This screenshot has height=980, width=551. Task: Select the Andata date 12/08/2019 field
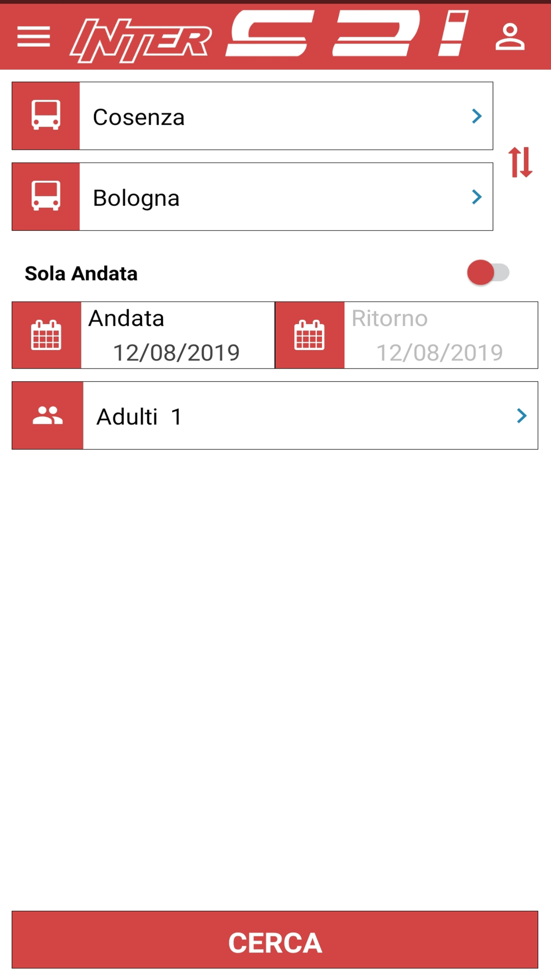pyautogui.click(x=177, y=352)
